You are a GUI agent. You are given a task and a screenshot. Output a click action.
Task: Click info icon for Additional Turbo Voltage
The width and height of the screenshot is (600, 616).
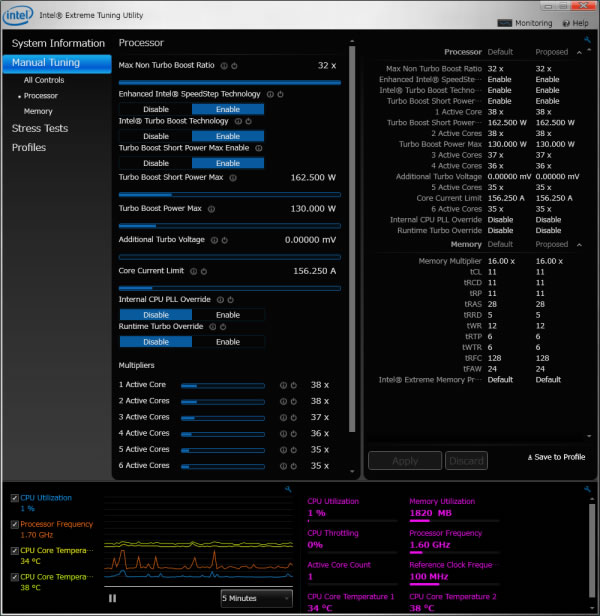pos(214,240)
